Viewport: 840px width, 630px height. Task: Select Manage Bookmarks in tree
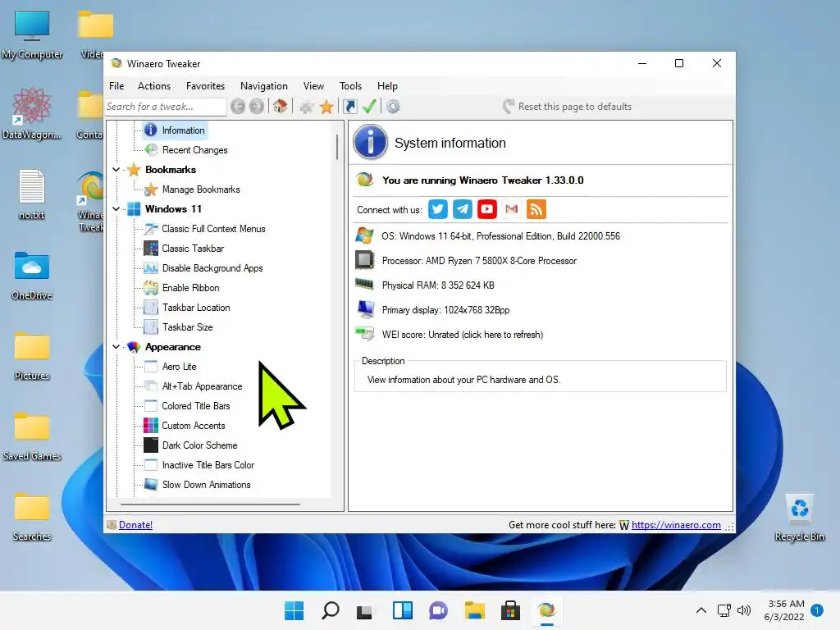201,189
